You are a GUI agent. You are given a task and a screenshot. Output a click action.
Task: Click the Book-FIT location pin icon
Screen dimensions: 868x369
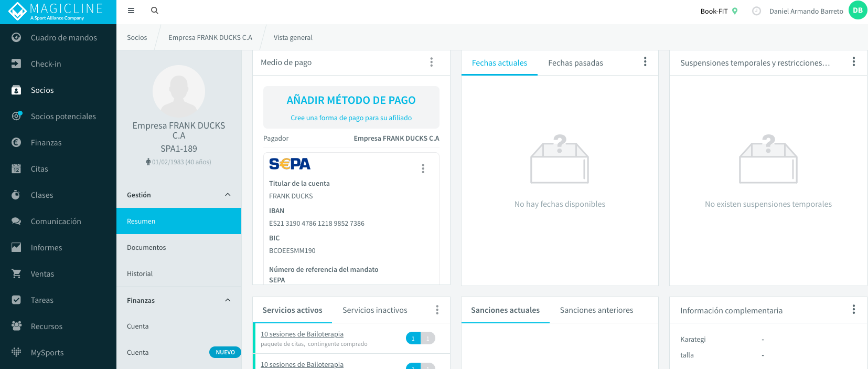[x=735, y=11]
